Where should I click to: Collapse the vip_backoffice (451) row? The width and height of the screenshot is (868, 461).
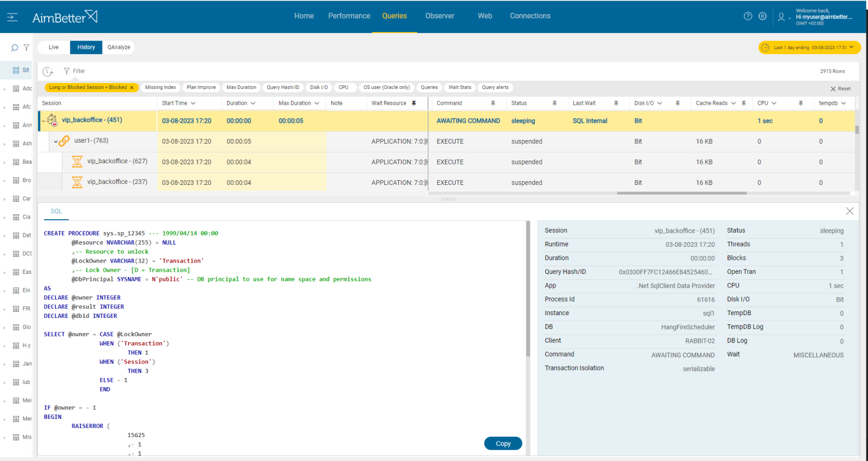[x=43, y=121]
